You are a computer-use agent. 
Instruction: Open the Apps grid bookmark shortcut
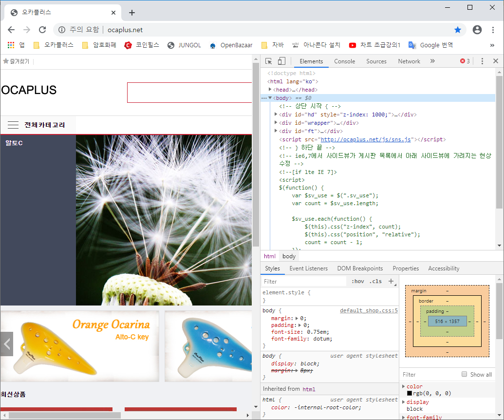[17, 45]
